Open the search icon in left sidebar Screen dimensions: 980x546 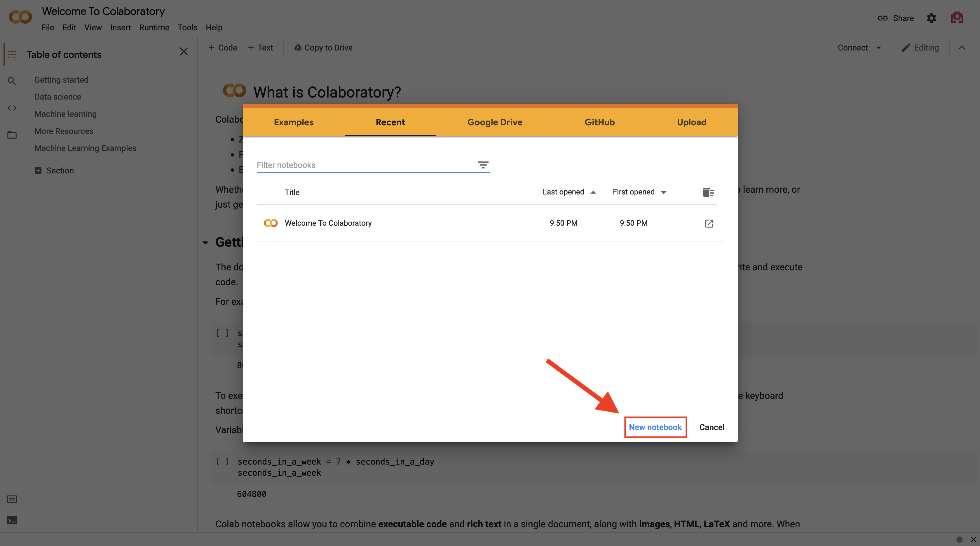point(12,81)
